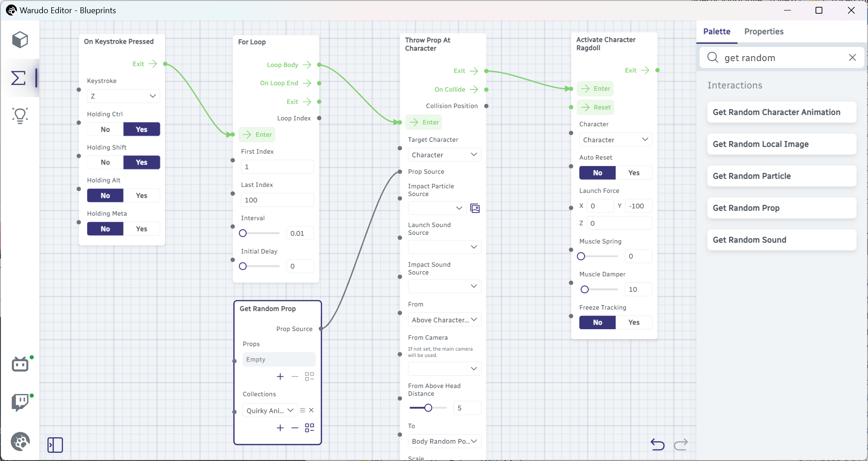The width and height of the screenshot is (868, 461).
Task: Click the undo arrow icon
Action: pos(658,444)
